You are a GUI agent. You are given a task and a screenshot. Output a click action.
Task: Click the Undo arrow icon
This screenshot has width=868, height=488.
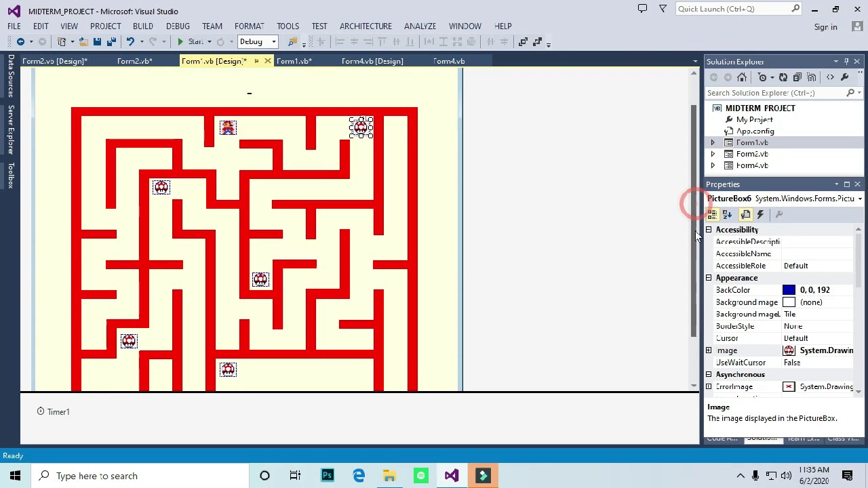pos(130,42)
